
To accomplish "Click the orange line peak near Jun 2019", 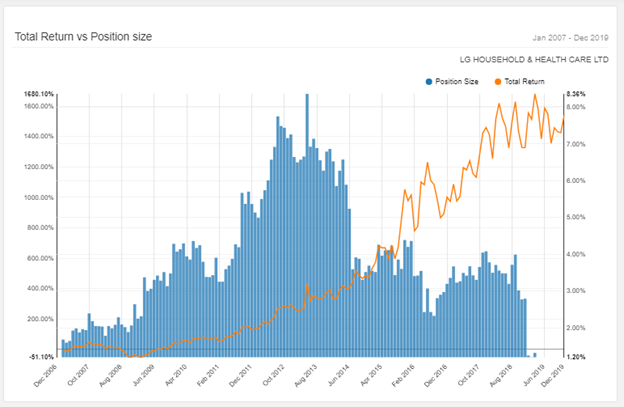I will [534, 95].
